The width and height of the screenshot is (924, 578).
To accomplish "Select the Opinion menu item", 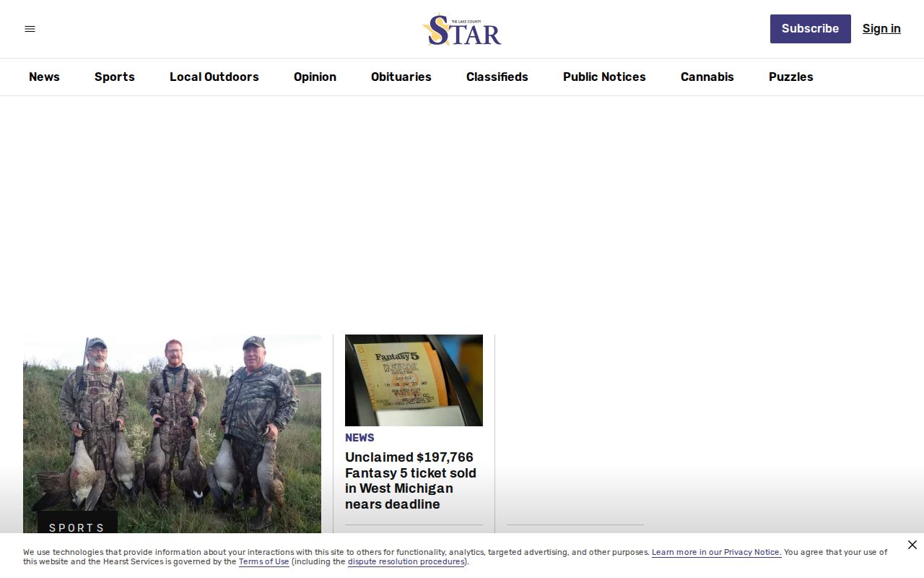I will [x=315, y=77].
